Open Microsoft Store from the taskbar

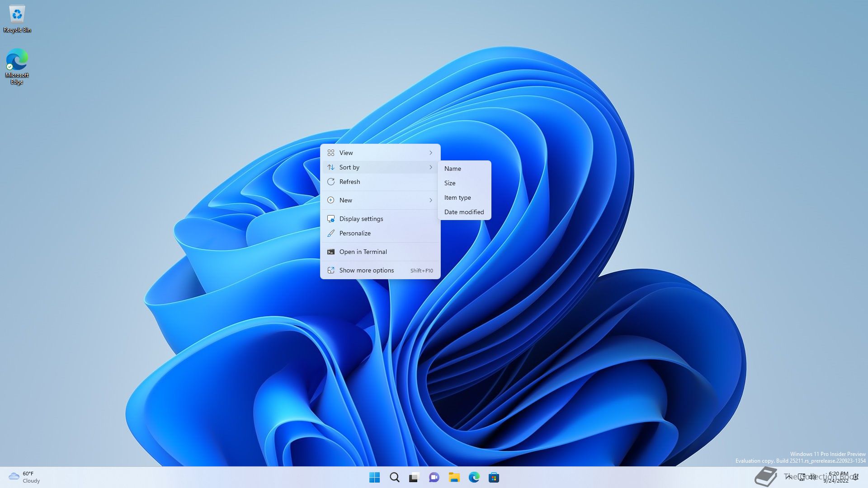(x=494, y=478)
